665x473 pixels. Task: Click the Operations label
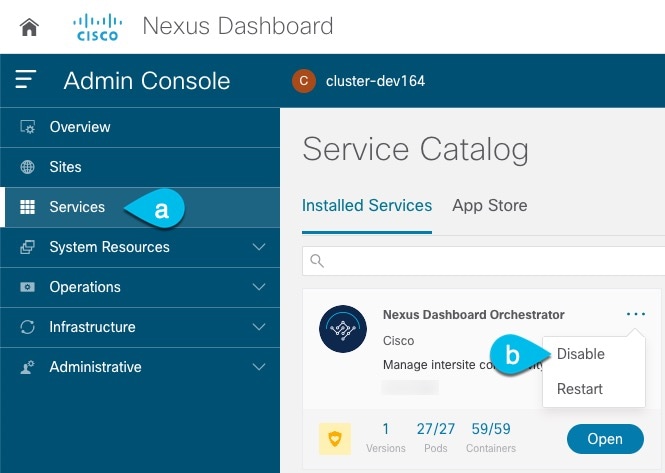(x=85, y=287)
